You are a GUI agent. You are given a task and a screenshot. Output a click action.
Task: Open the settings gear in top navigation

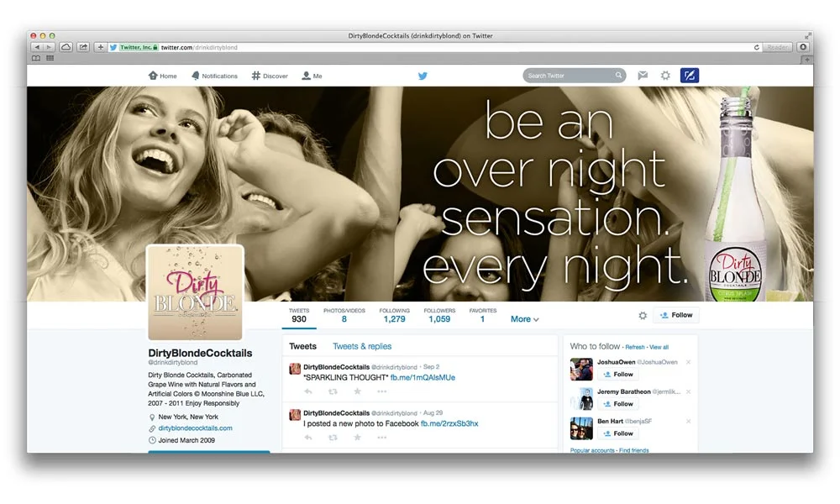click(x=665, y=76)
